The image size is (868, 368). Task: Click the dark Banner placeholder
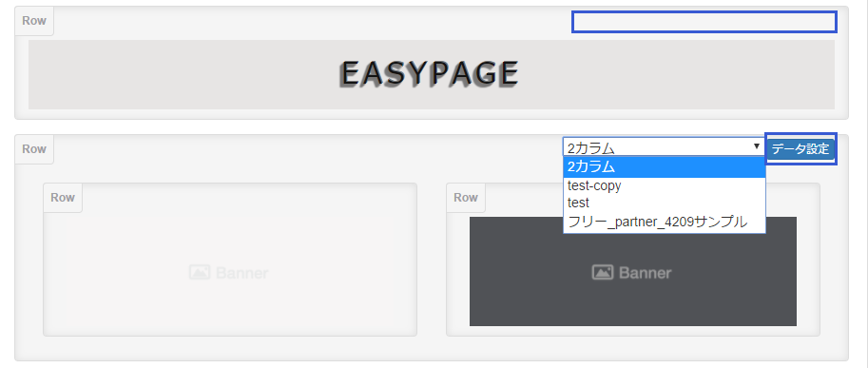pos(633,271)
